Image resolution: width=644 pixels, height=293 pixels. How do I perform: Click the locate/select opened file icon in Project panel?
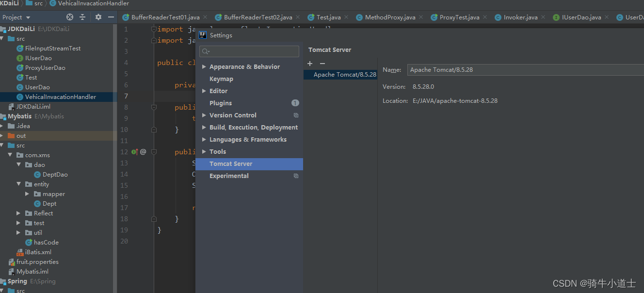70,17
